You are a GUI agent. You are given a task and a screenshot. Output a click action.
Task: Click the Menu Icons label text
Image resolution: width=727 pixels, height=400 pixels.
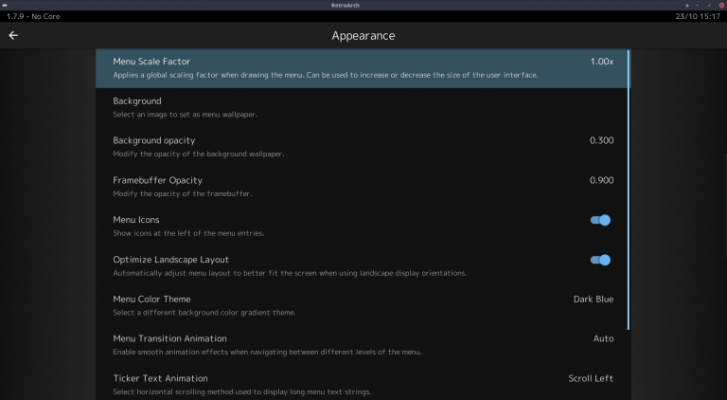coord(136,220)
